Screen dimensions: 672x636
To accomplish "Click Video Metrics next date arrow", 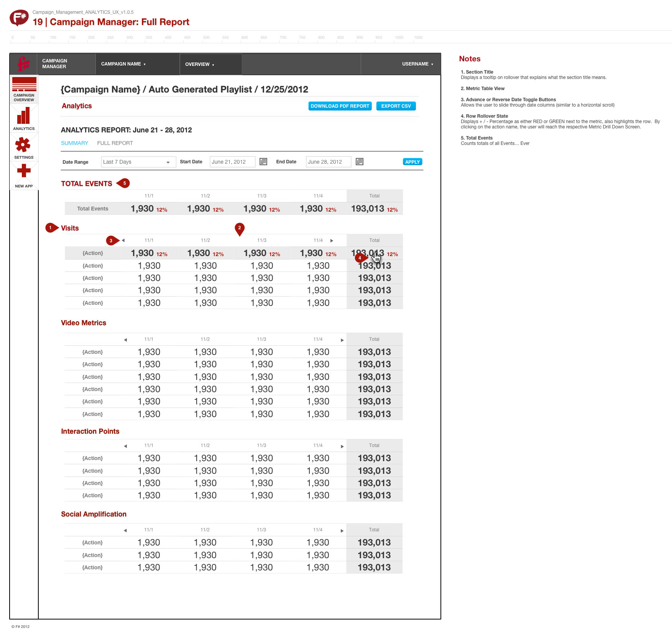I will click(x=342, y=340).
